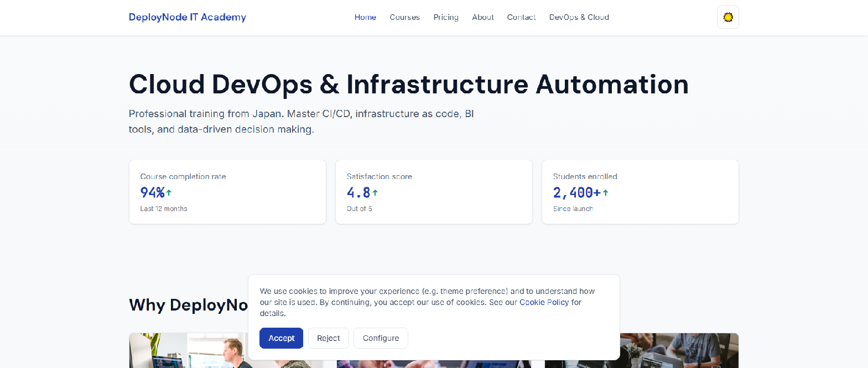Click the up arrow beside 2,400+

click(x=605, y=193)
